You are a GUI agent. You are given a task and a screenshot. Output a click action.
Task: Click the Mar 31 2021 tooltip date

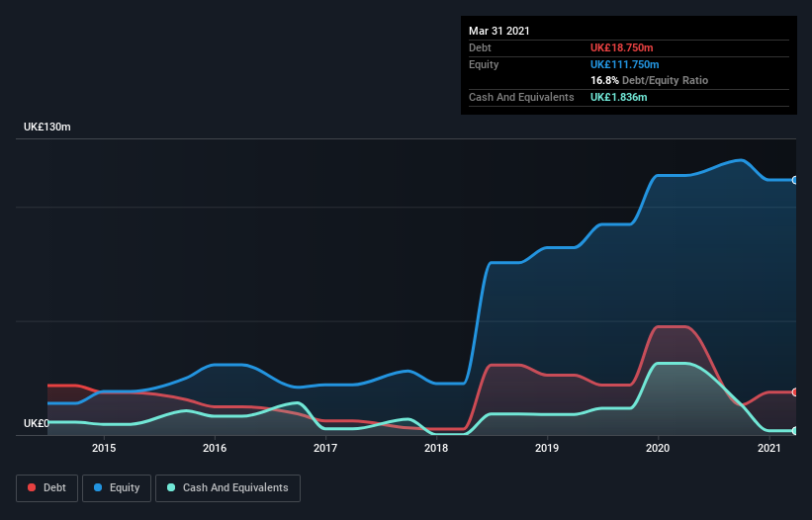[499, 31]
